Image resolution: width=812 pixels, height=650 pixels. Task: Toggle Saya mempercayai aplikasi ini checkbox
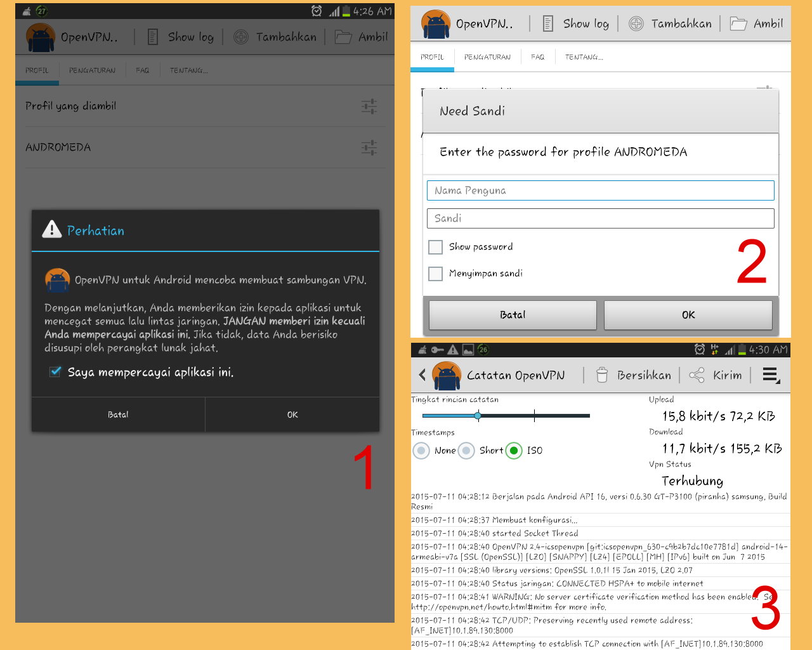point(56,372)
